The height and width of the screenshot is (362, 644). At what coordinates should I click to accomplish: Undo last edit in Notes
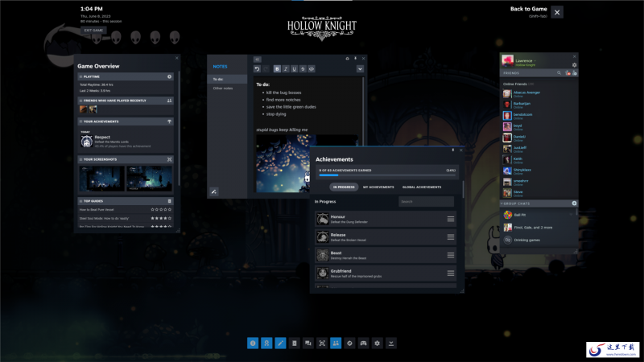pos(257,69)
